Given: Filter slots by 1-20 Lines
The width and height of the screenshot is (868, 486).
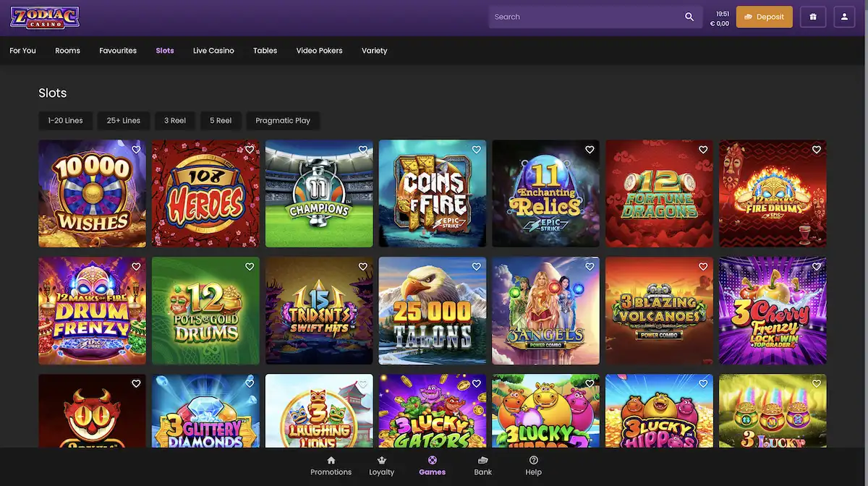Looking at the screenshot, I should [65, 121].
